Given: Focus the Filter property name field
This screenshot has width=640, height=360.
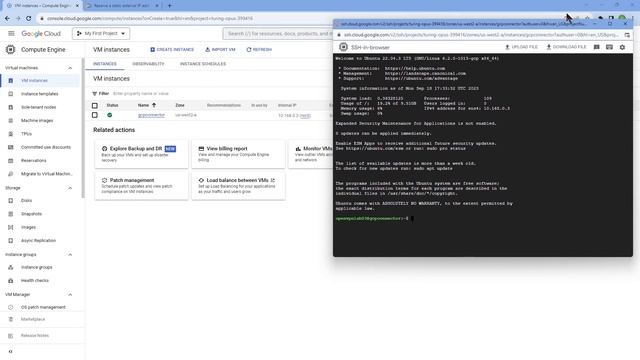Looking at the screenshot, I should tap(140, 94).
